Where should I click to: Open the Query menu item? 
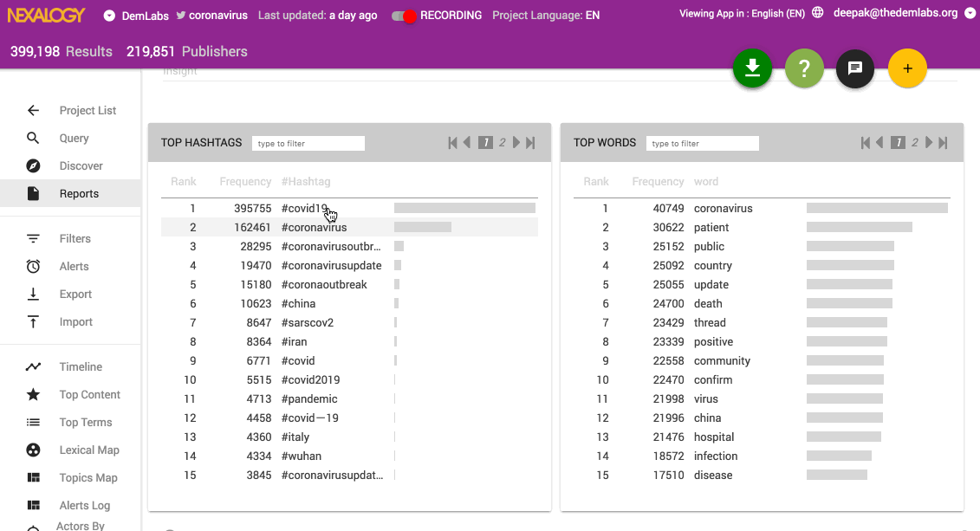click(x=74, y=138)
